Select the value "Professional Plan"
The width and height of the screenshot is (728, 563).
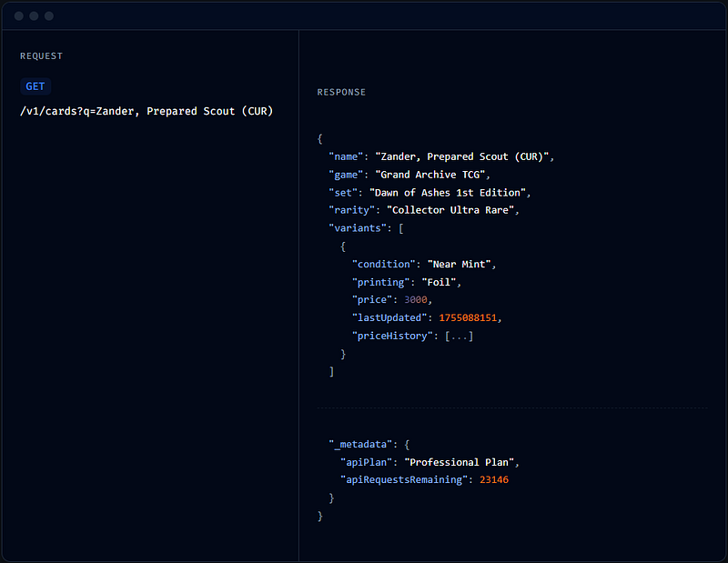[460, 463]
